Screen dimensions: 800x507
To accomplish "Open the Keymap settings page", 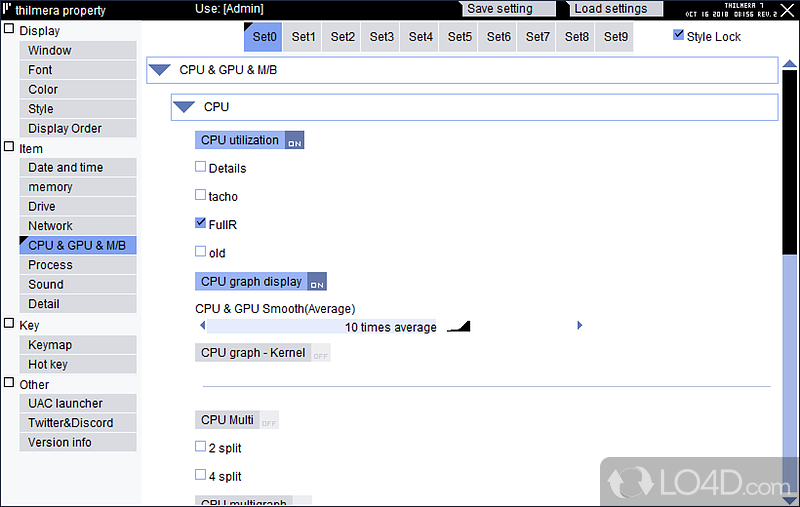I will (78, 345).
